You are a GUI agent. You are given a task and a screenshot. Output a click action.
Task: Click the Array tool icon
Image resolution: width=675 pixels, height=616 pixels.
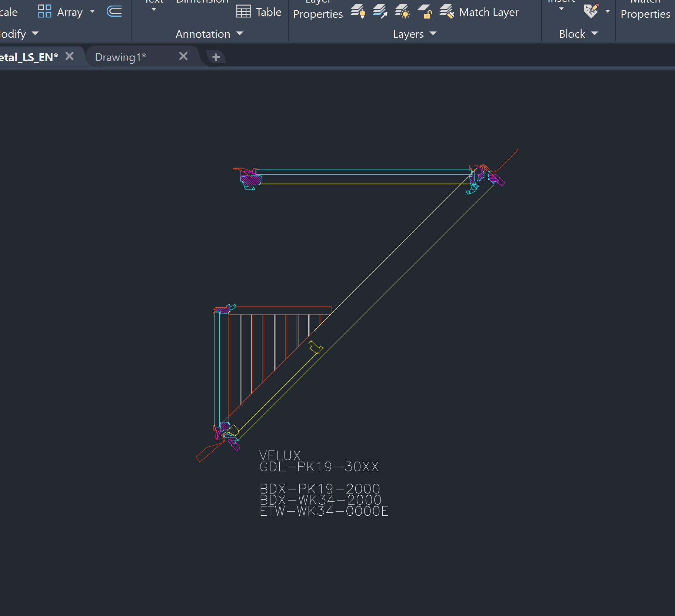click(45, 11)
